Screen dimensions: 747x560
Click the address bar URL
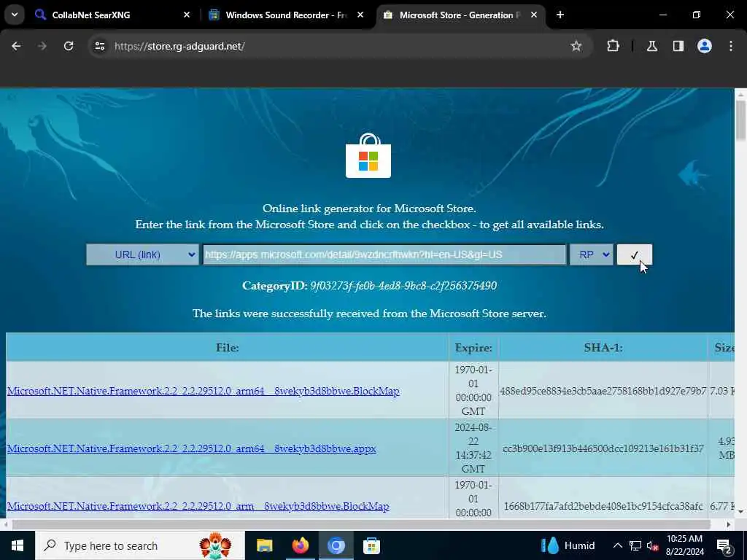(179, 46)
